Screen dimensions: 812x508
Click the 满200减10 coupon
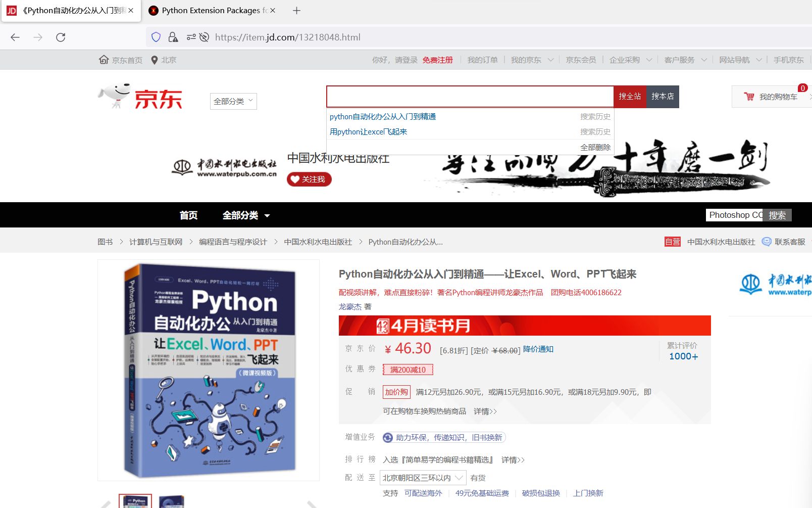[408, 370]
